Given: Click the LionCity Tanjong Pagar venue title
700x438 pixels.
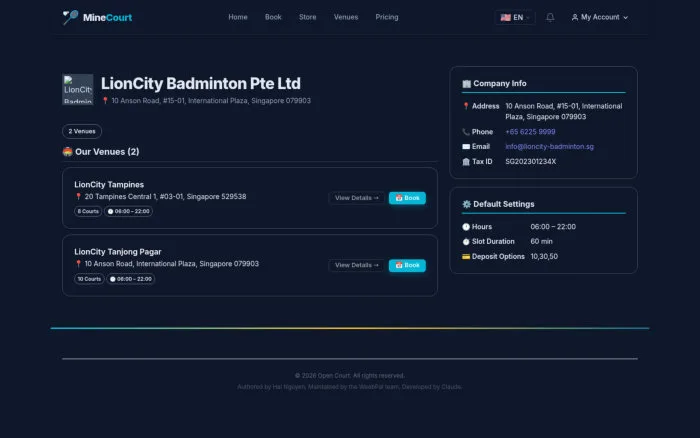Looking at the screenshot, I should [118, 252].
